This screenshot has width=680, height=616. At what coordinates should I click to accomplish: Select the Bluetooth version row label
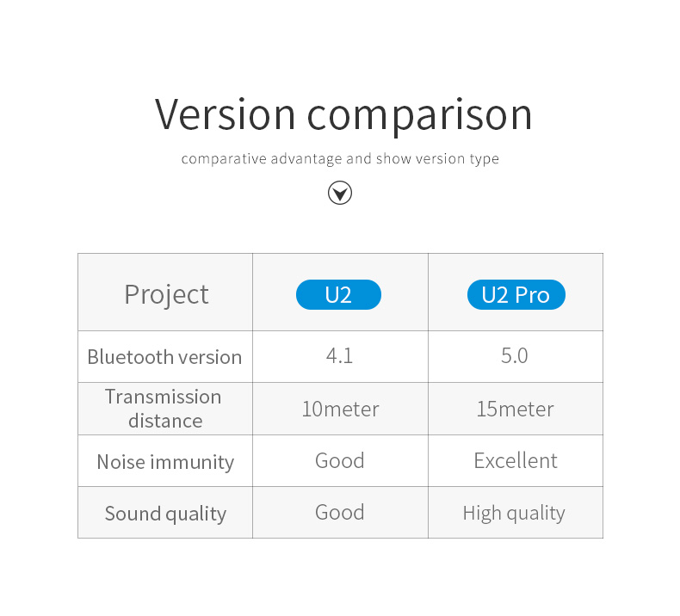[165, 357]
